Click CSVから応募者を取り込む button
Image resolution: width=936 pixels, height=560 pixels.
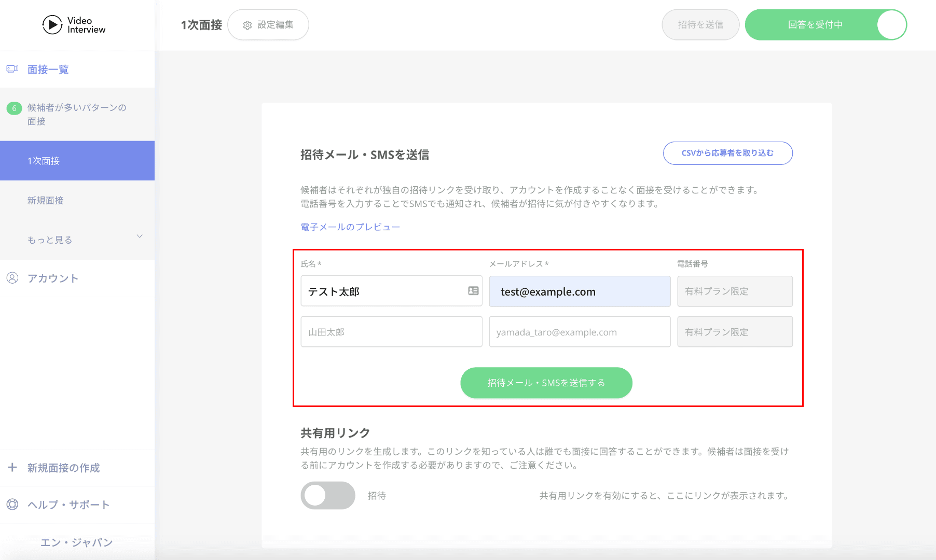tap(727, 153)
